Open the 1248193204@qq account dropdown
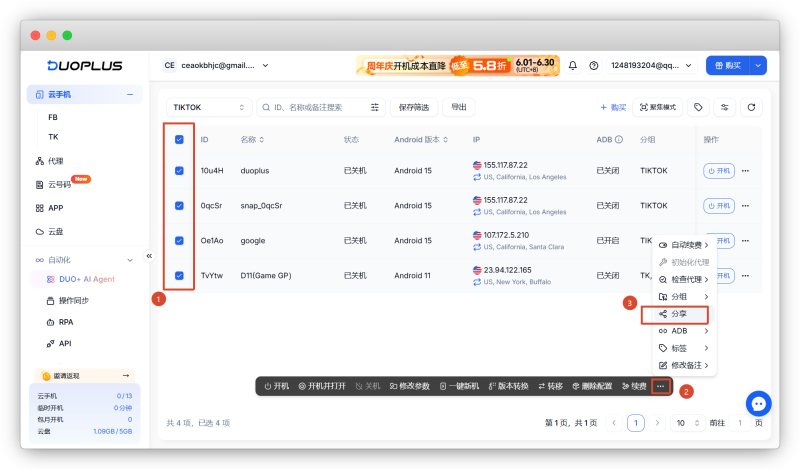The width and height of the screenshot is (800, 469). pos(651,65)
